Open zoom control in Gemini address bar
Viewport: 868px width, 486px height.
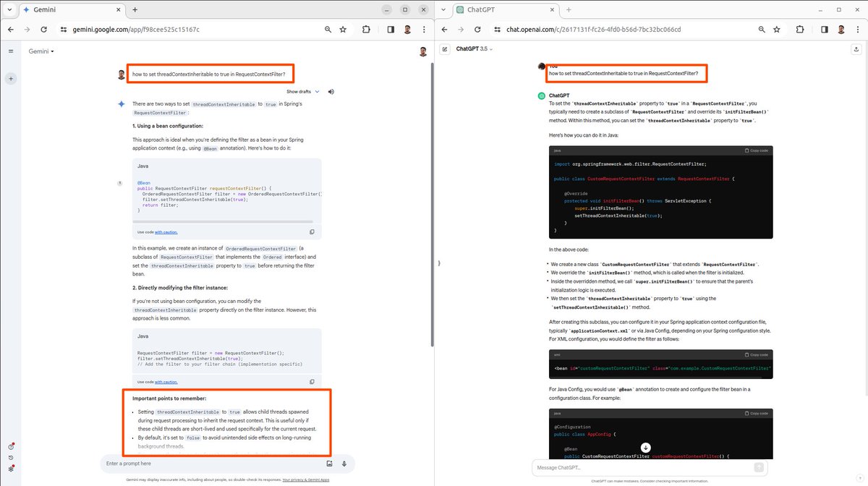(328, 30)
